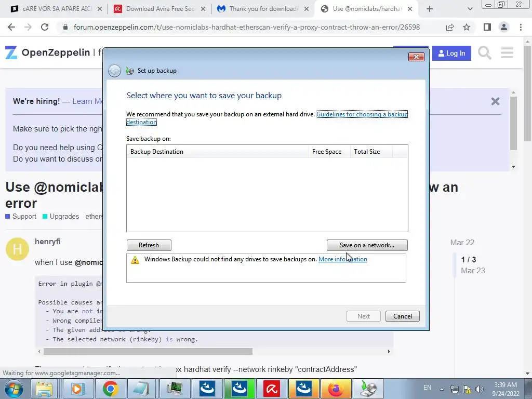
Task: Click right arrow of code block scrollbar
Action: point(389,352)
